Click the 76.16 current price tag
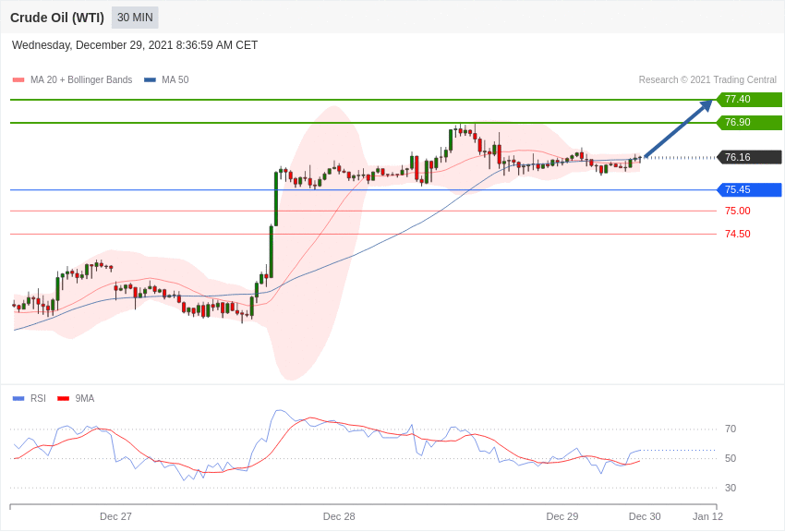This screenshot has height=532, width=785. 749,157
